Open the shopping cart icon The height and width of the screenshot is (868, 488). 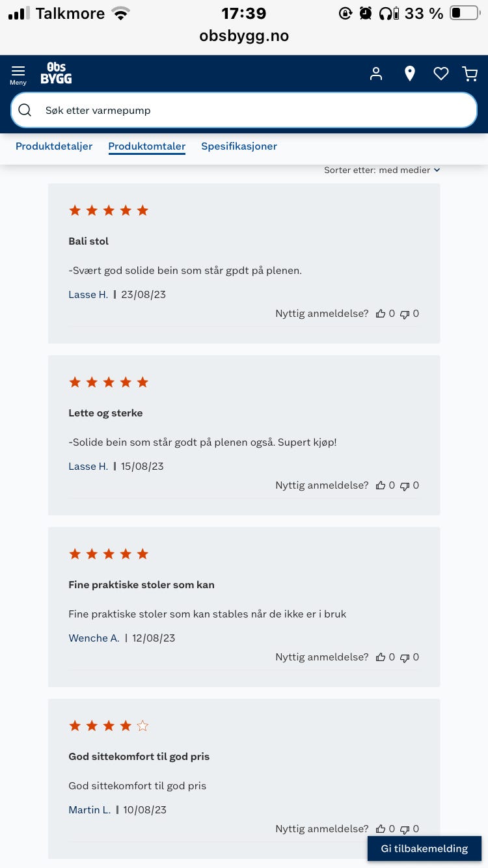click(470, 74)
